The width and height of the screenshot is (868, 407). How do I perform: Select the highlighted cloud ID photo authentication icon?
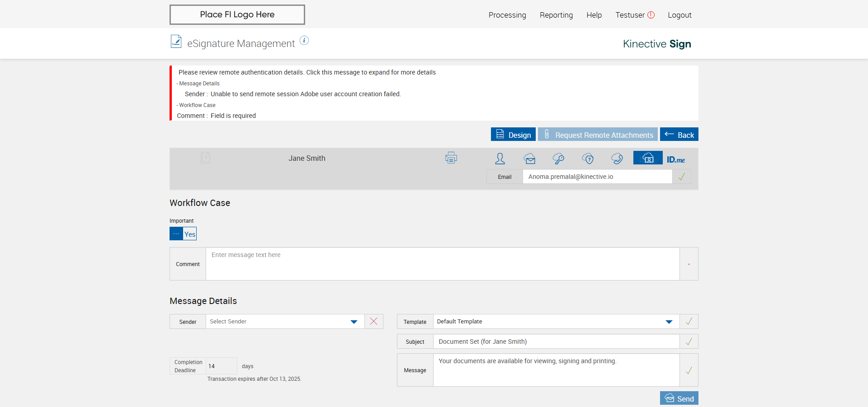[x=648, y=158]
